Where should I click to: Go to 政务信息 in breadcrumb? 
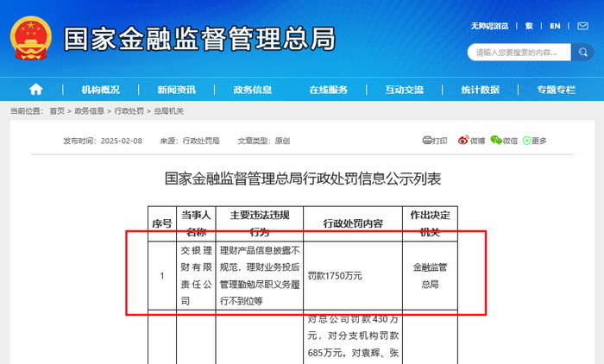point(90,111)
